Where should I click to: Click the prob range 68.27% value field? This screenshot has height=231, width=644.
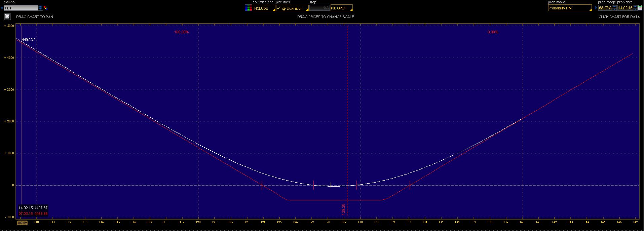coord(605,8)
